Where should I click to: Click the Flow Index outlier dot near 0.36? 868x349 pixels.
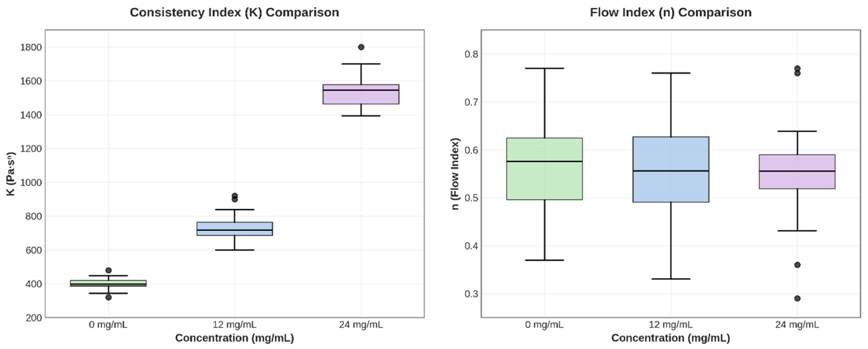797,265
